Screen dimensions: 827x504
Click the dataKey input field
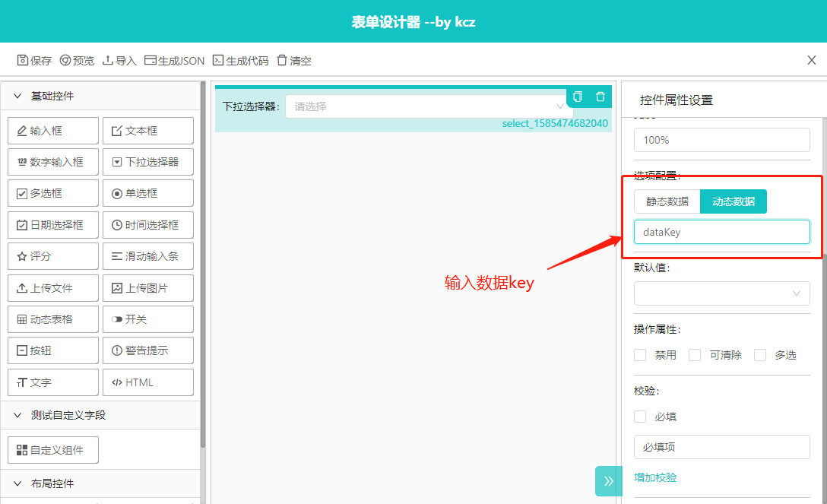click(x=721, y=232)
